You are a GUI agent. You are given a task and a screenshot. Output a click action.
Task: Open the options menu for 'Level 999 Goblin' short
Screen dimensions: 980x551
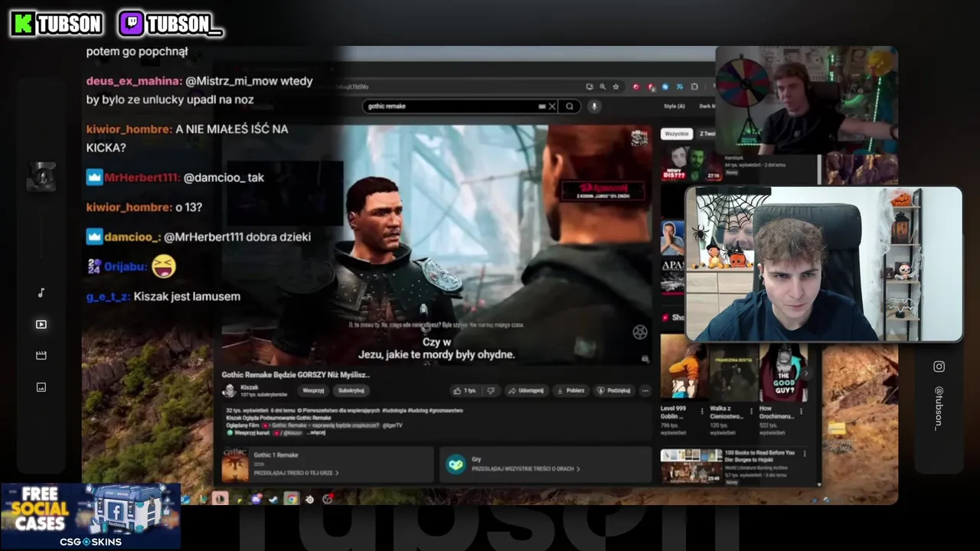[703, 411]
